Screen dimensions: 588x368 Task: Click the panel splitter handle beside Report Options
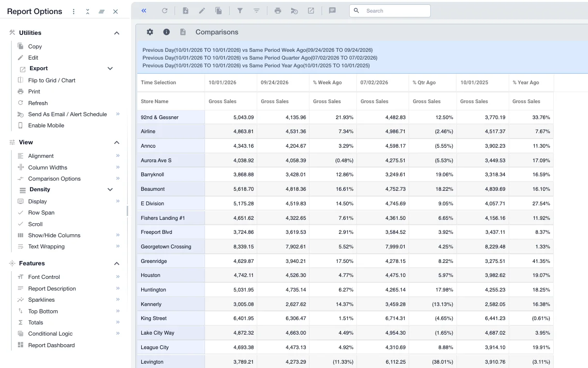pos(128,211)
